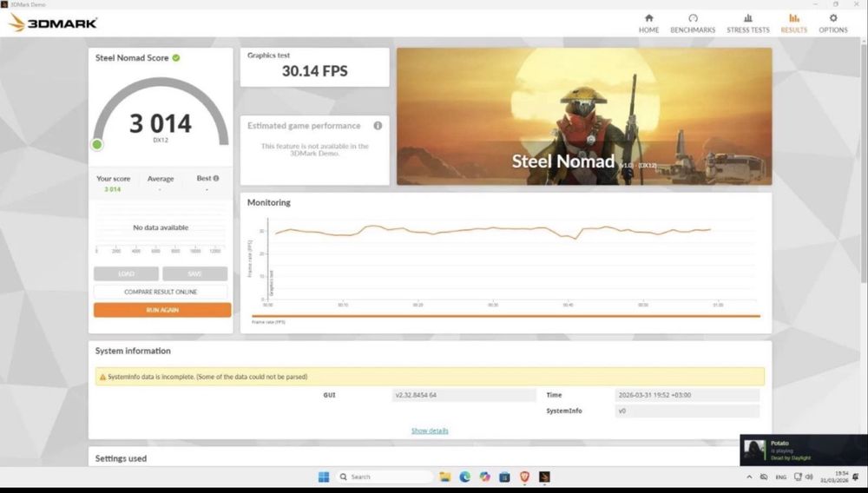Open Microsoft Edge from the taskbar
The height and width of the screenshot is (493, 868).
click(x=465, y=477)
